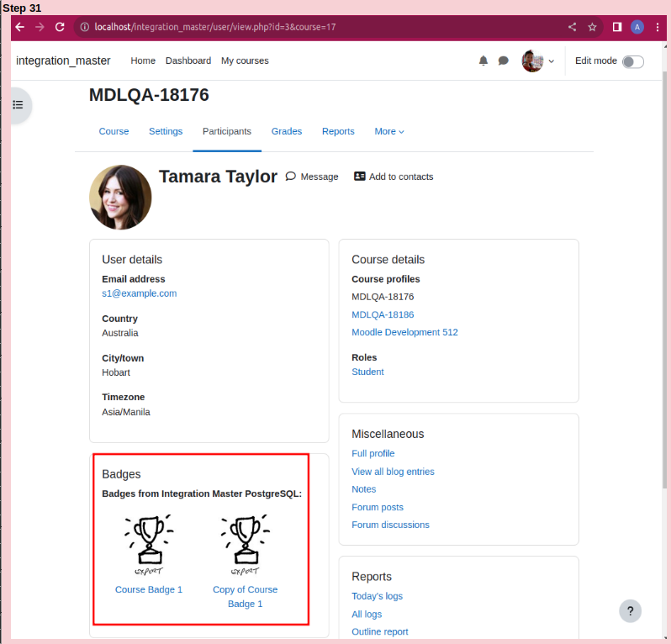Click the Message speech bubble icon

[x=291, y=177]
